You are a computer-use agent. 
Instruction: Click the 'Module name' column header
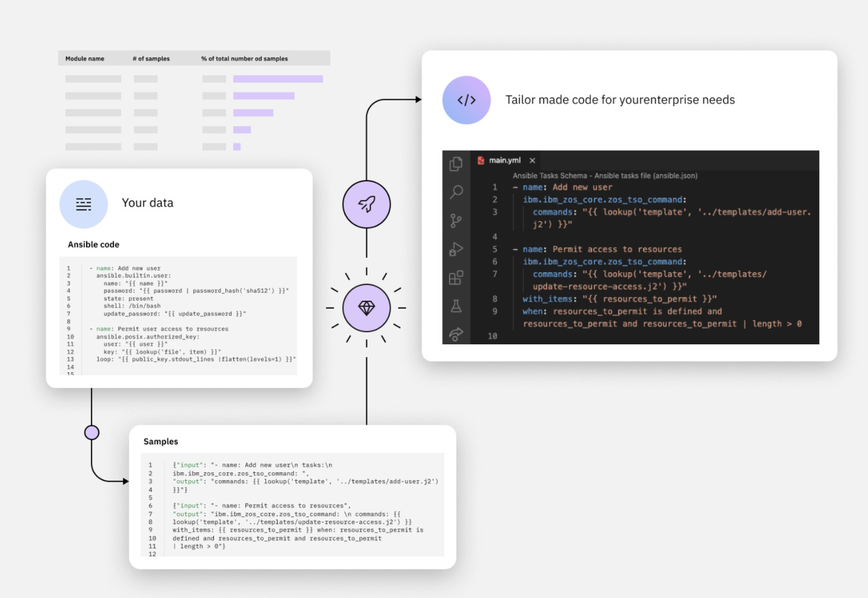tap(85, 59)
